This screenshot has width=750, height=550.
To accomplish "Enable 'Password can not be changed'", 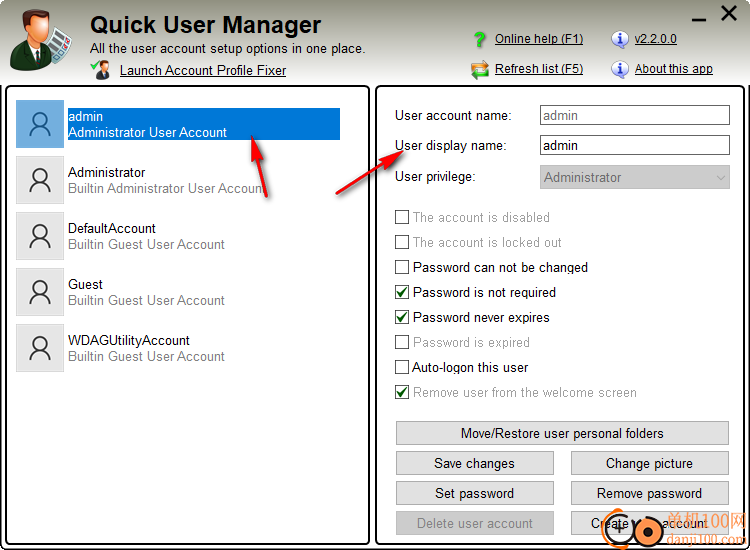I will (x=402, y=267).
